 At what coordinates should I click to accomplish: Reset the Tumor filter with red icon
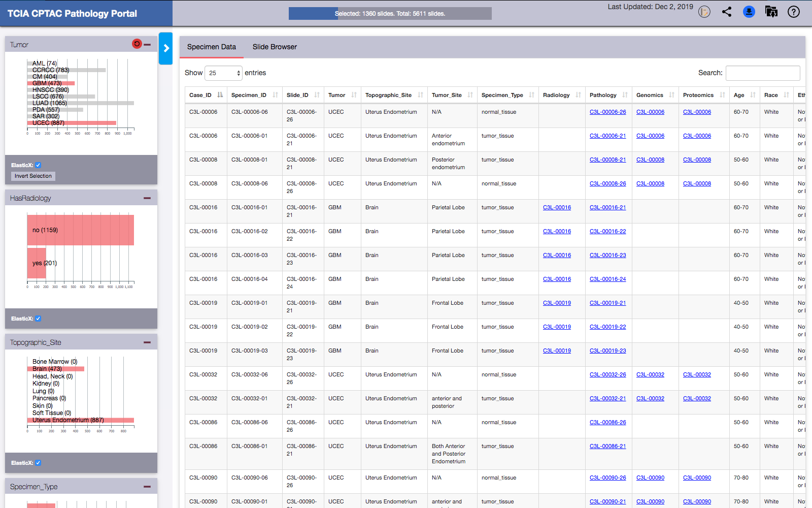point(137,44)
